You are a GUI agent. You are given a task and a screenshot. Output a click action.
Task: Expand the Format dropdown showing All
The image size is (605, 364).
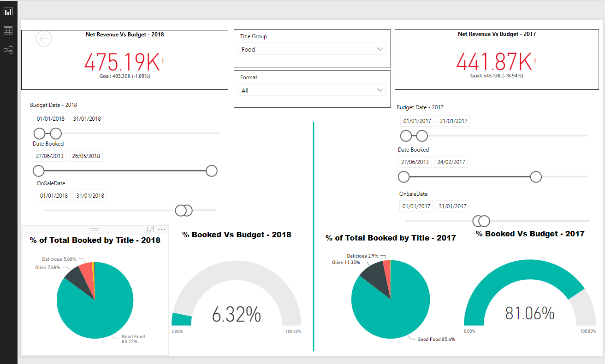313,90
